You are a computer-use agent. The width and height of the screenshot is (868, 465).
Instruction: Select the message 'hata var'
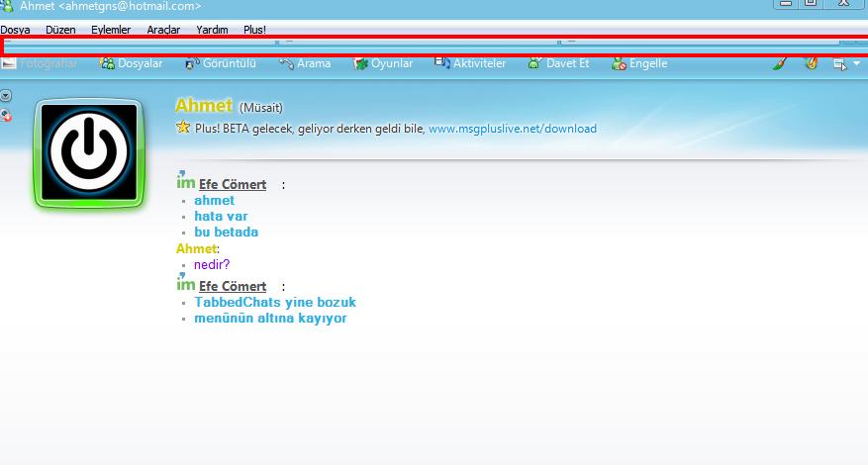pyautogui.click(x=221, y=216)
